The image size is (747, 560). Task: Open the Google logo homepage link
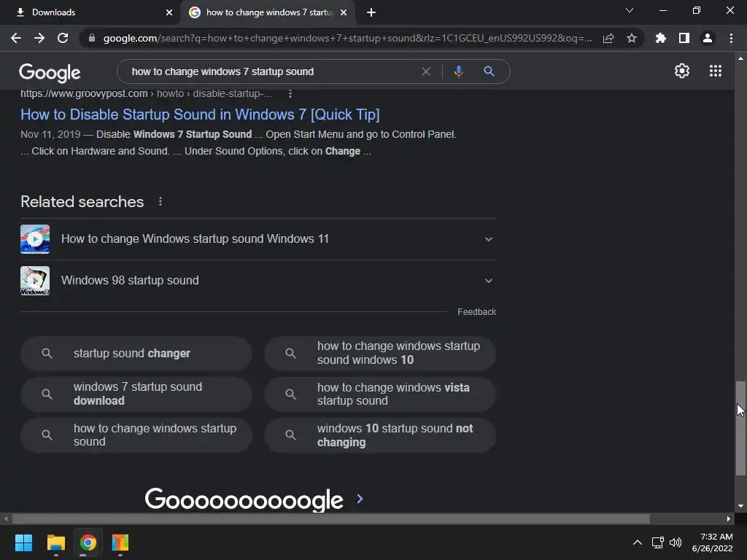50,72
